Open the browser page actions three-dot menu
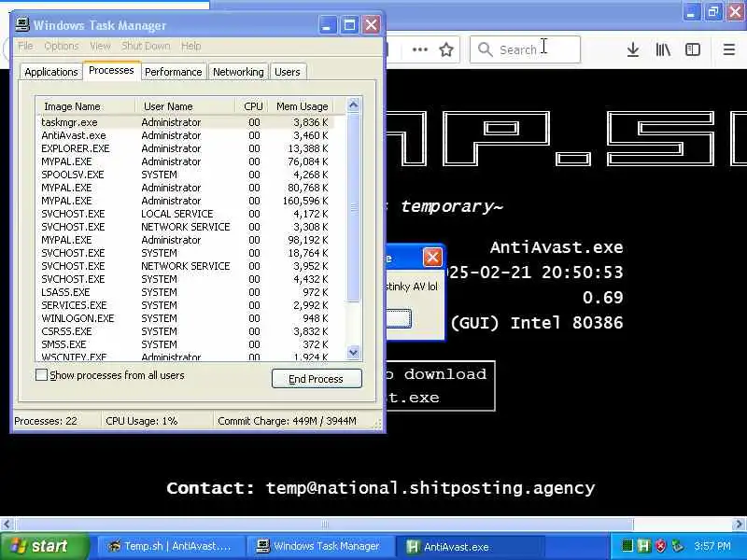 [x=419, y=49]
